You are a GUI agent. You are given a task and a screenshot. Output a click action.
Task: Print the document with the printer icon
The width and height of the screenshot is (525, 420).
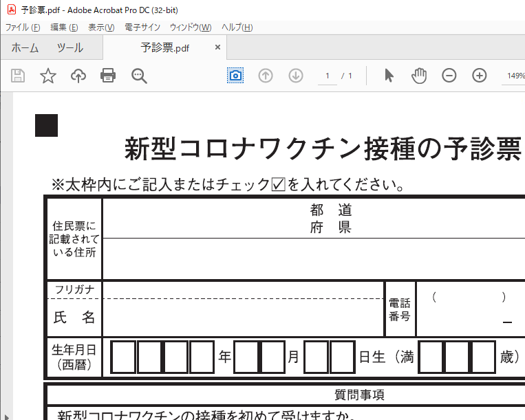pos(108,76)
